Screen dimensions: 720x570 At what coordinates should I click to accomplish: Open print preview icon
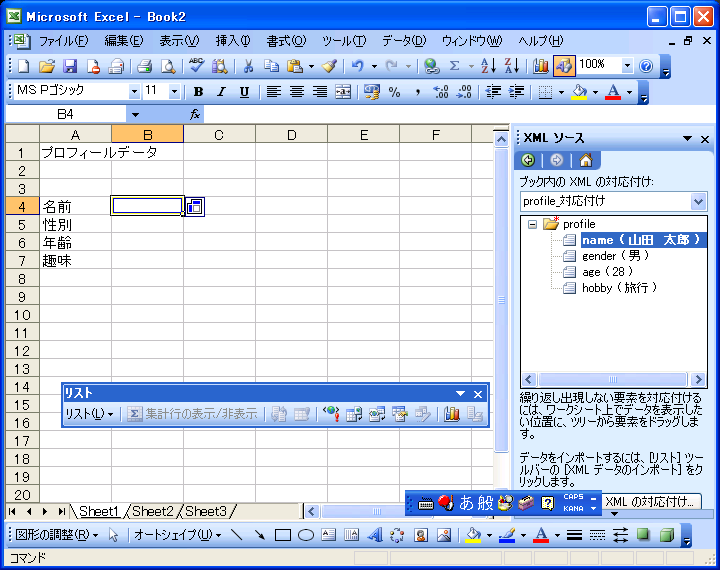[x=168, y=67]
